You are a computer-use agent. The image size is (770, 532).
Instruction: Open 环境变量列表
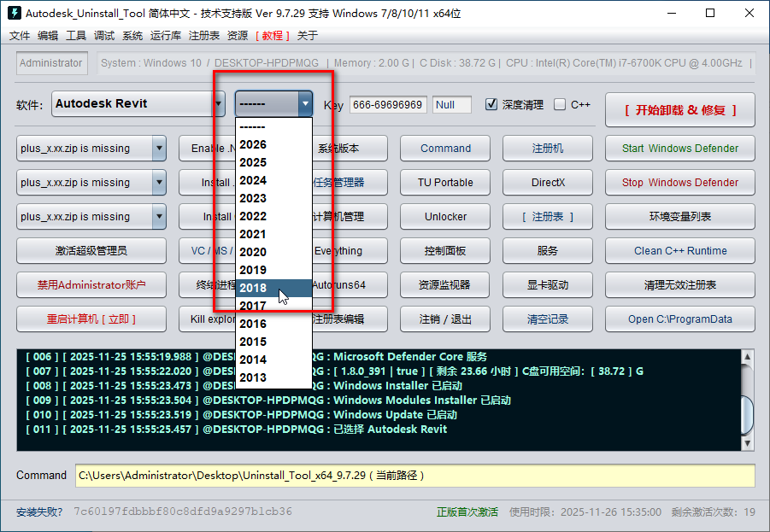click(x=680, y=216)
